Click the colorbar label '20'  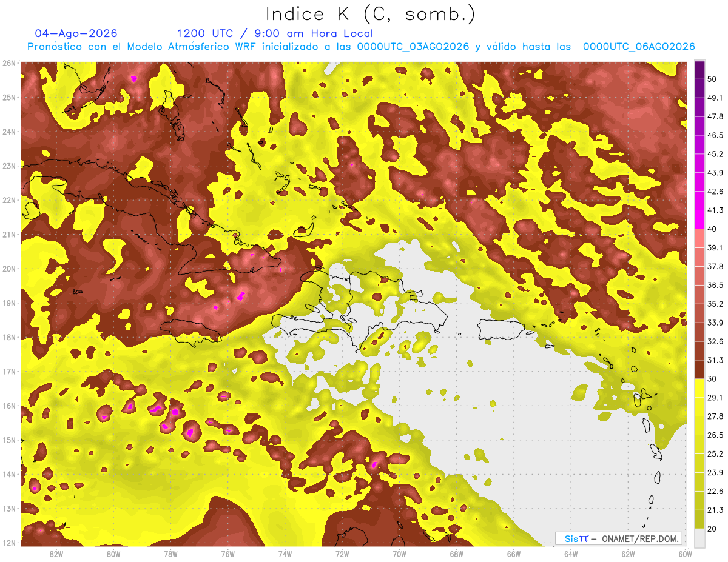point(713,529)
